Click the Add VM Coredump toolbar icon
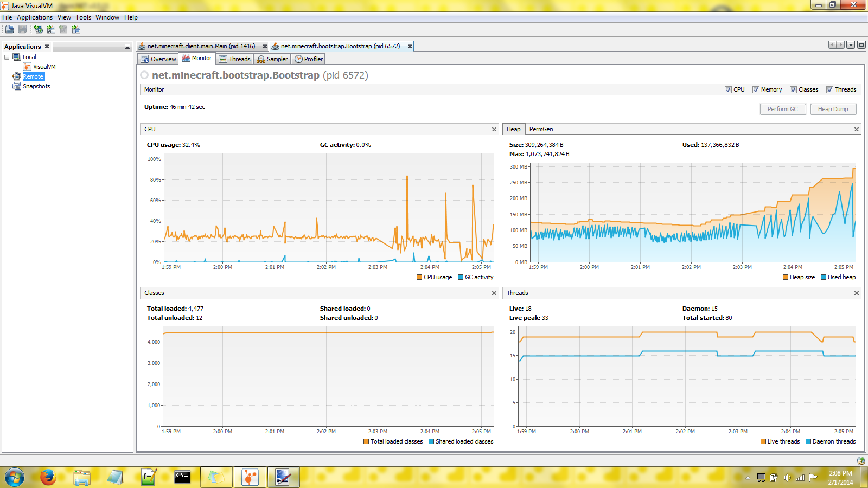 [x=63, y=29]
